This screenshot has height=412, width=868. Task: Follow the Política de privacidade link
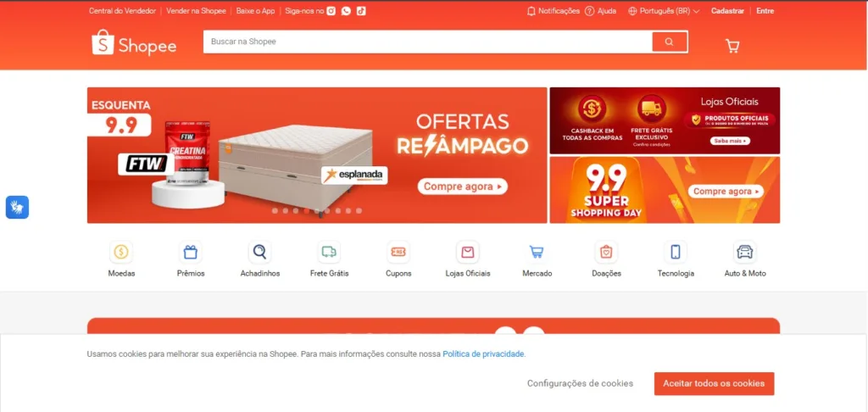click(483, 354)
